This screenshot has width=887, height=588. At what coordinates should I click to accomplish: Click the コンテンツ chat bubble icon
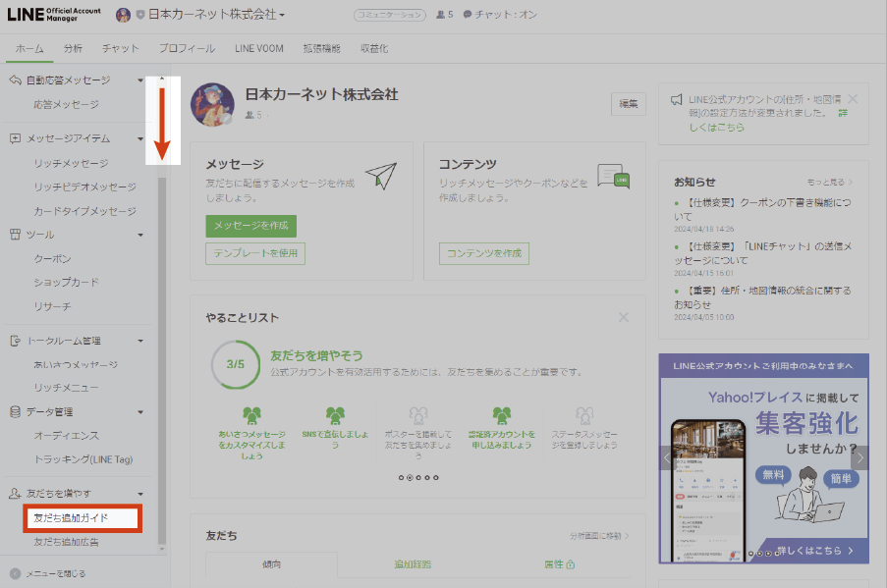[614, 176]
